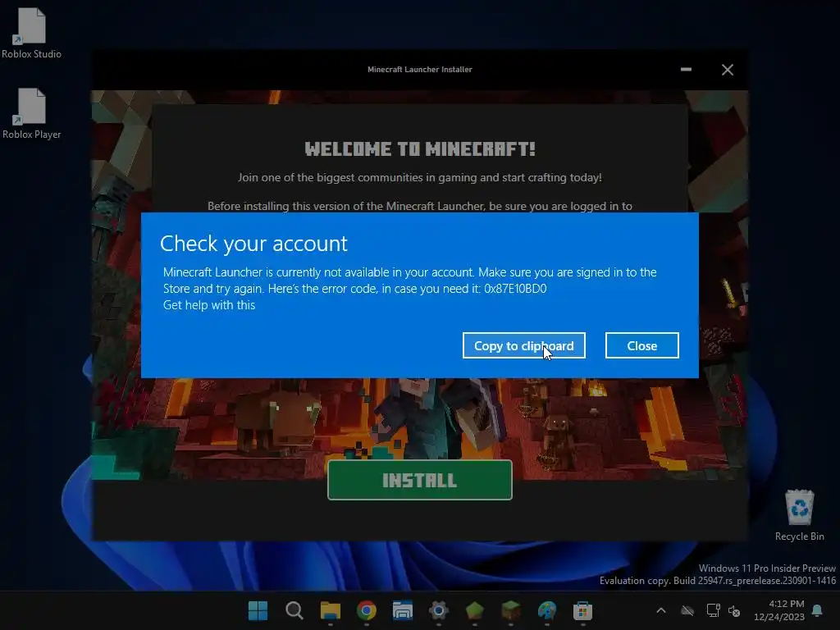Open the network status tray icon

713,610
